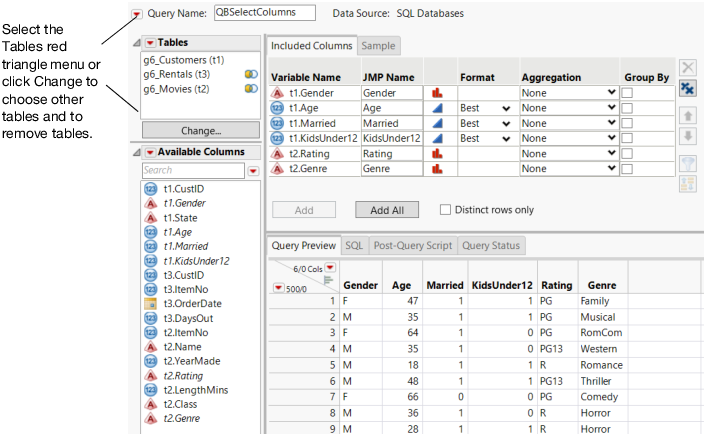Click the Remove all columns icon
This screenshot has width=707, height=436.
[688, 88]
